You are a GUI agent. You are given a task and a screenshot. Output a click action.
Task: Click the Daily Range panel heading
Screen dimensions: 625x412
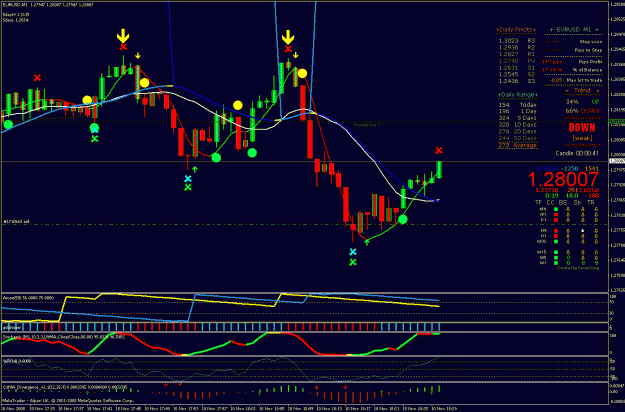coord(517,95)
